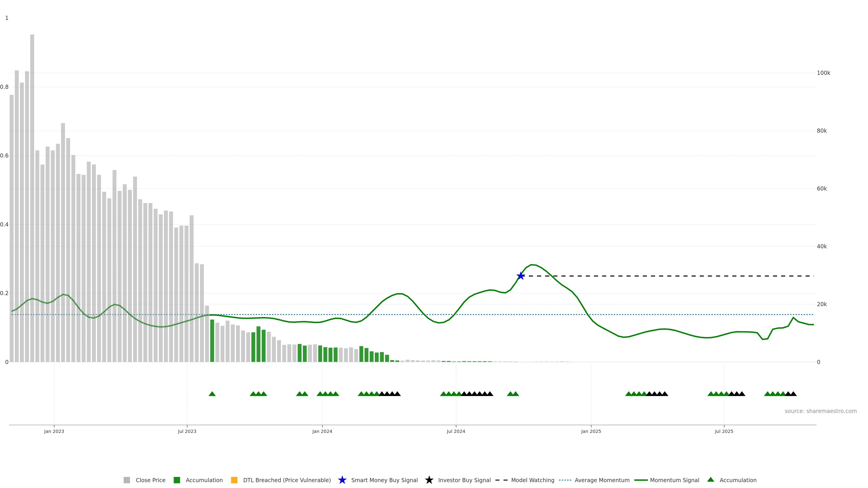Click the source sharemaestro.com text

tap(821, 411)
